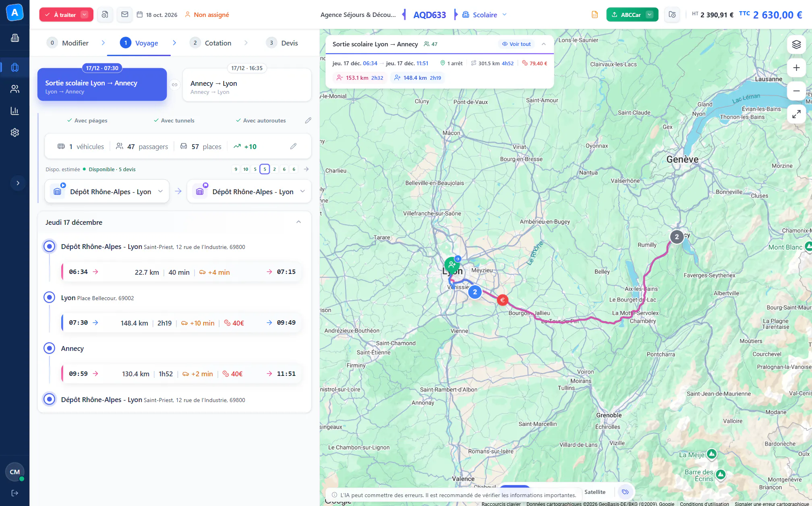Click the Non assigné assignee link

click(207, 15)
